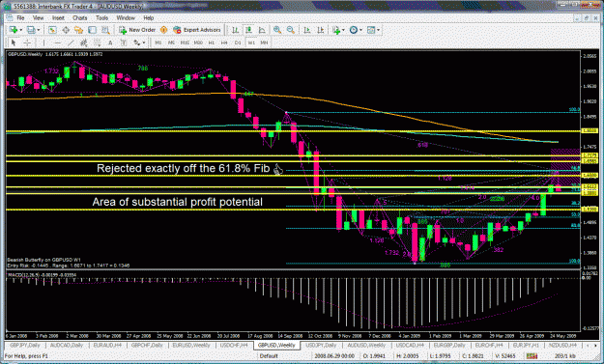604x364 pixels.
Task: Select the arrow cursor tool
Action: coord(14,42)
